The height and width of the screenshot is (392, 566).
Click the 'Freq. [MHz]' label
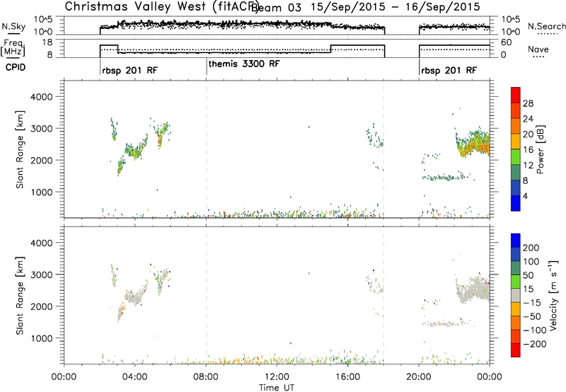click(13, 48)
